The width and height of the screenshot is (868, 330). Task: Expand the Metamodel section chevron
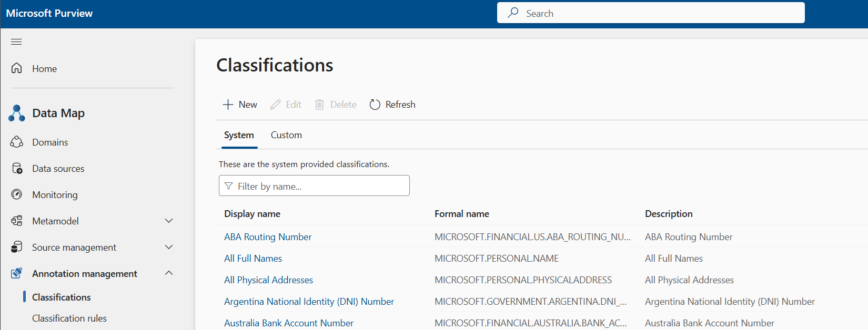point(169,221)
